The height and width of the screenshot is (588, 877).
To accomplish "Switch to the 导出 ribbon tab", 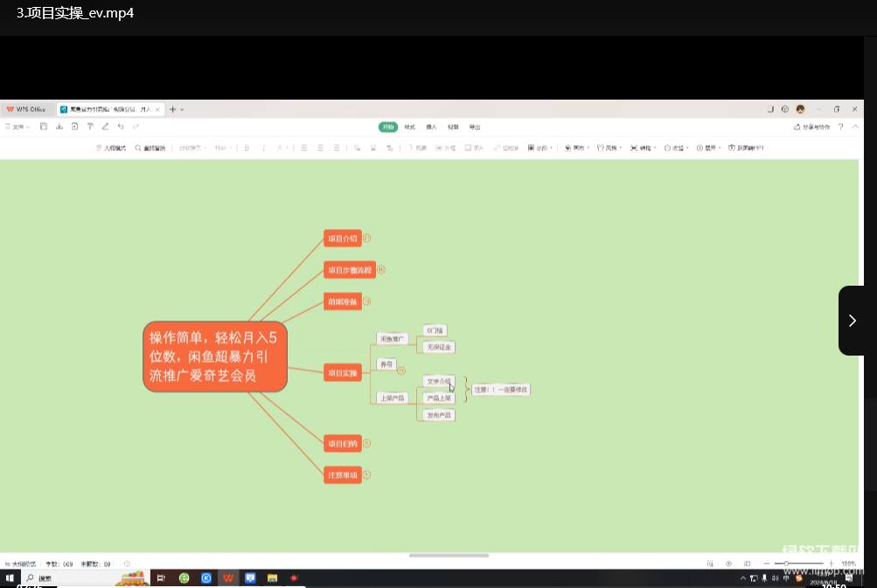I will click(x=475, y=127).
